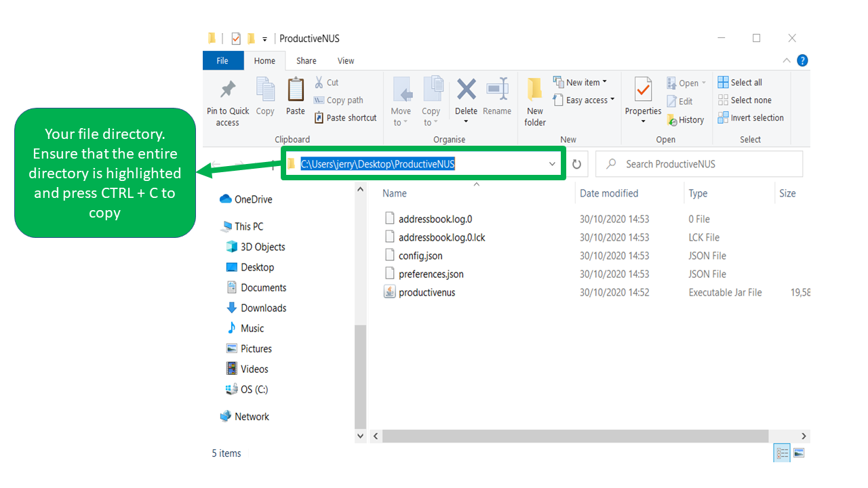Click the horizontal scrollbar right arrow

804,436
